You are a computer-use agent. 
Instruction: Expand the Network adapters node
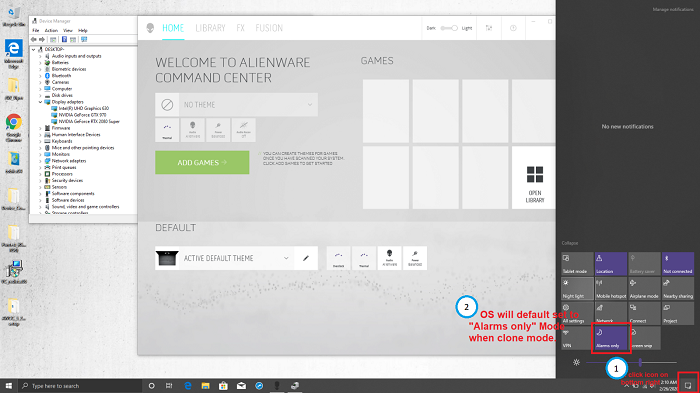40,161
